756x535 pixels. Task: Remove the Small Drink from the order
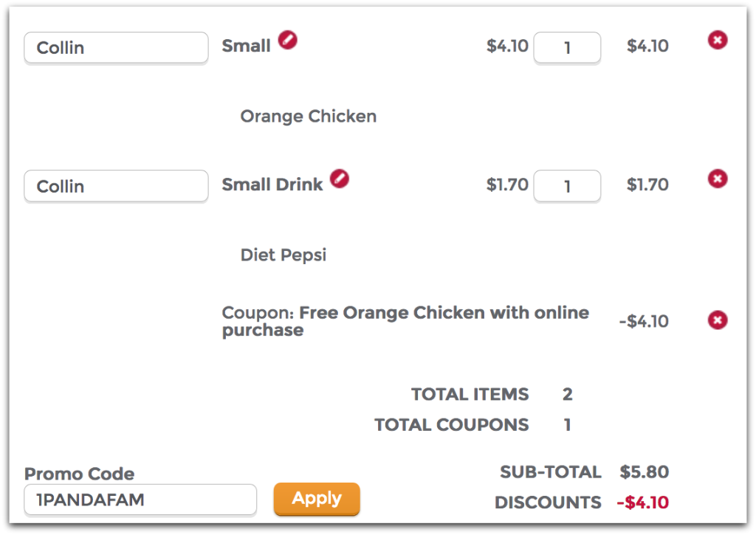pos(717,179)
